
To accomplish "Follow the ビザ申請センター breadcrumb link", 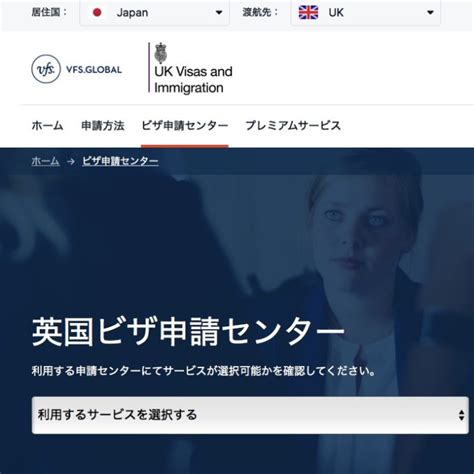I will [x=120, y=161].
